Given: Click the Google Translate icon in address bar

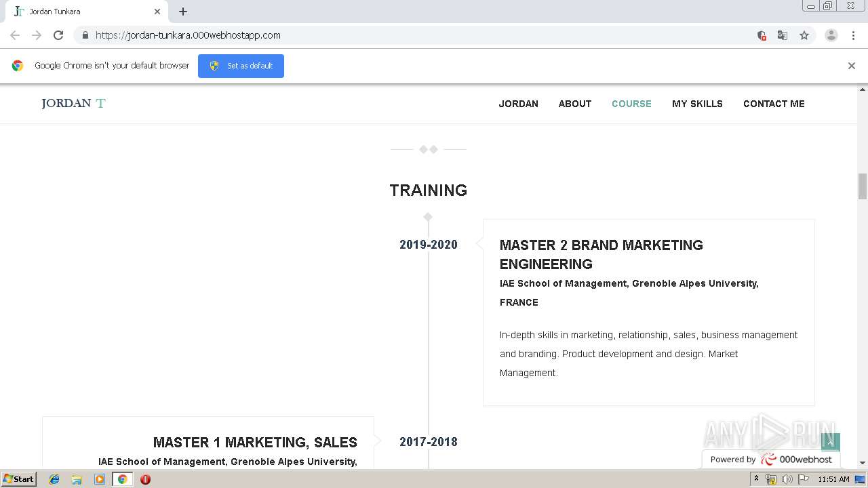Looking at the screenshot, I should (783, 35).
